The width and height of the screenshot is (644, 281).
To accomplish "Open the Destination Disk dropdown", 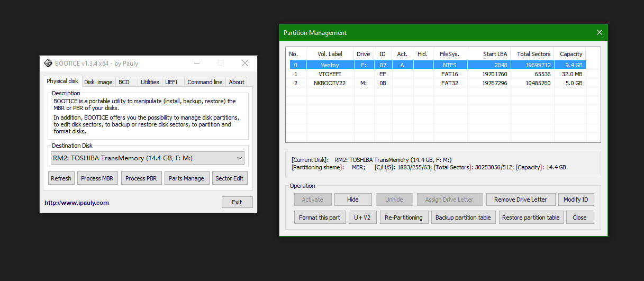I will pyautogui.click(x=148, y=158).
